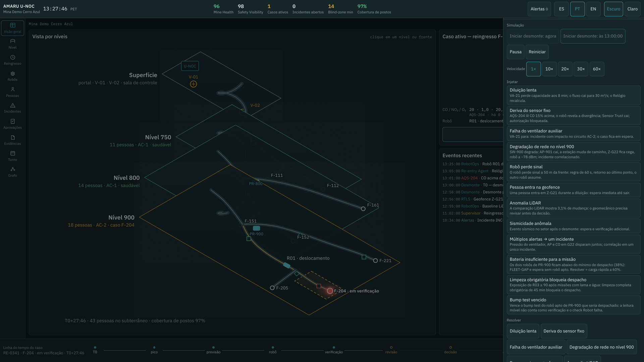Switch language to PT
Viewport: 644px width, 362px height.
577,9
